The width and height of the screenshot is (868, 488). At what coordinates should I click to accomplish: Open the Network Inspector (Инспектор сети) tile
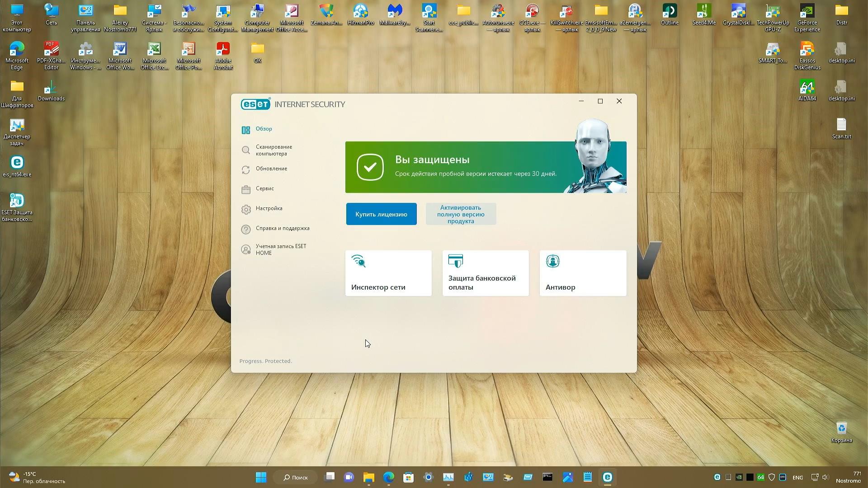tap(388, 273)
